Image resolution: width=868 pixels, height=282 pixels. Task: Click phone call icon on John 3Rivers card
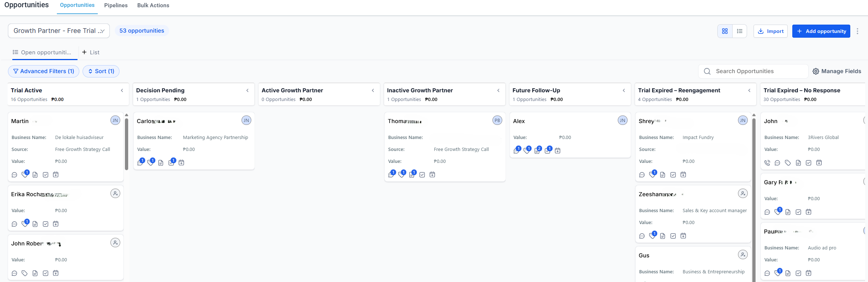pyautogui.click(x=767, y=163)
